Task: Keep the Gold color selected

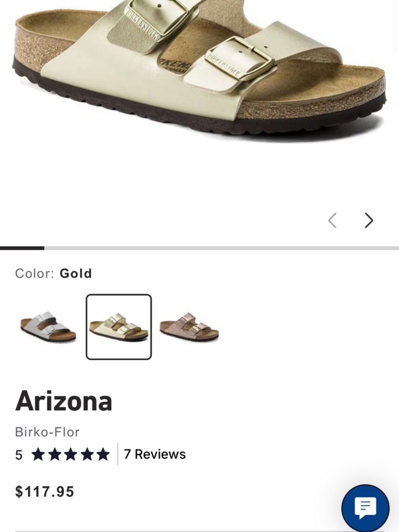Action: click(x=119, y=327)
